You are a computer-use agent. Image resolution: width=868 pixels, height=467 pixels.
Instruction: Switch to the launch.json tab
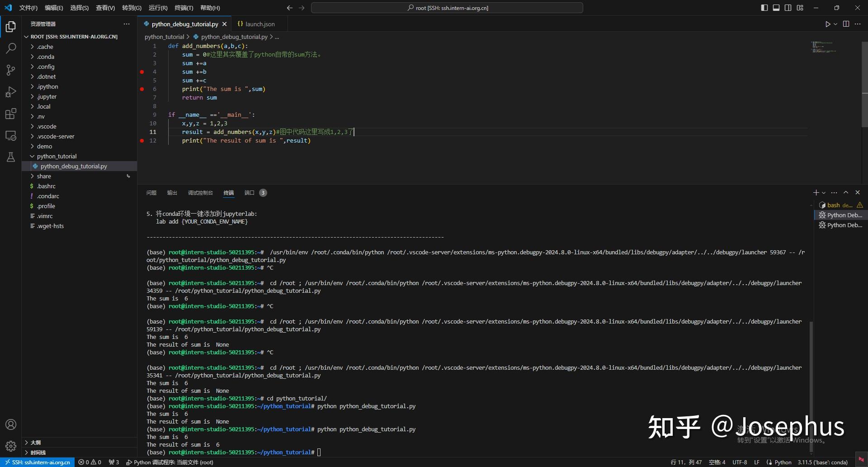pos(259,24)
